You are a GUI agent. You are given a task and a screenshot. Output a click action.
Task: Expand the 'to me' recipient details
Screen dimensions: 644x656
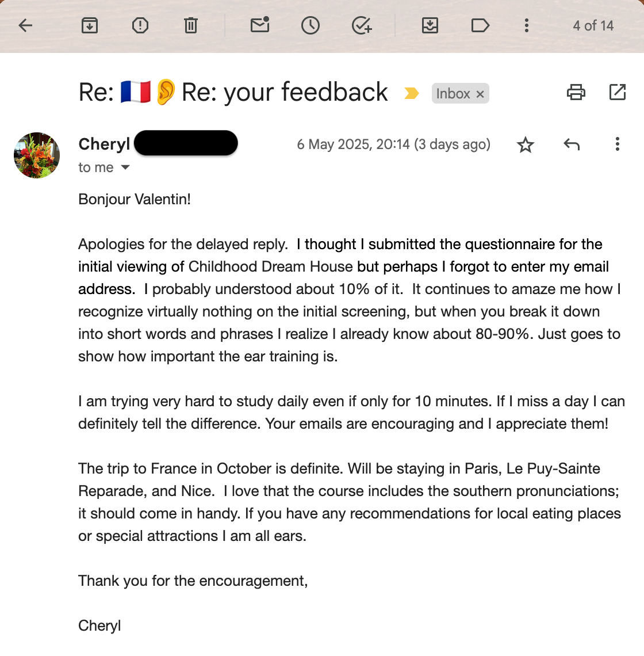tap(125, 167)
